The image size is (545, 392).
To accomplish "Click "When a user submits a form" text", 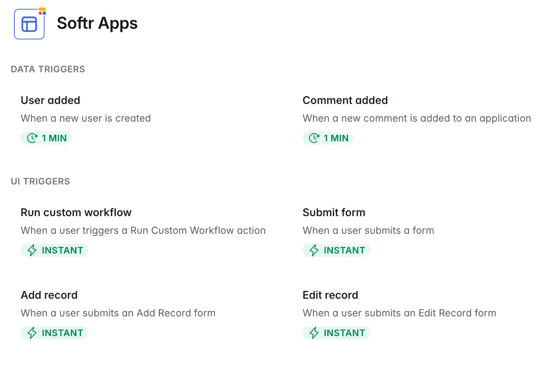I will click(x=368, y=231).
